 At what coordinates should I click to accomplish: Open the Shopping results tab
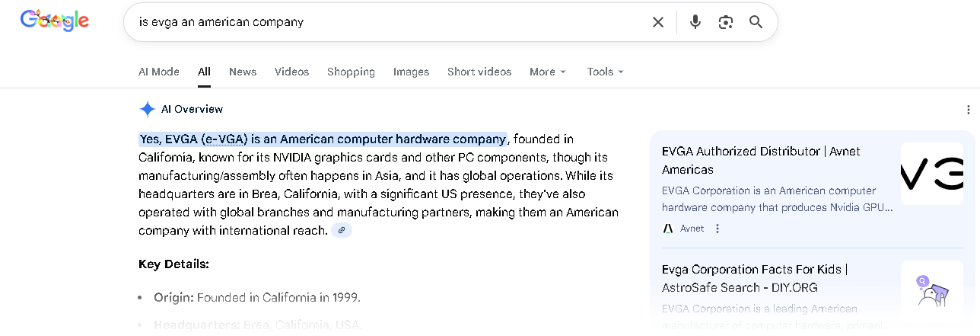(x=351, y=72)
